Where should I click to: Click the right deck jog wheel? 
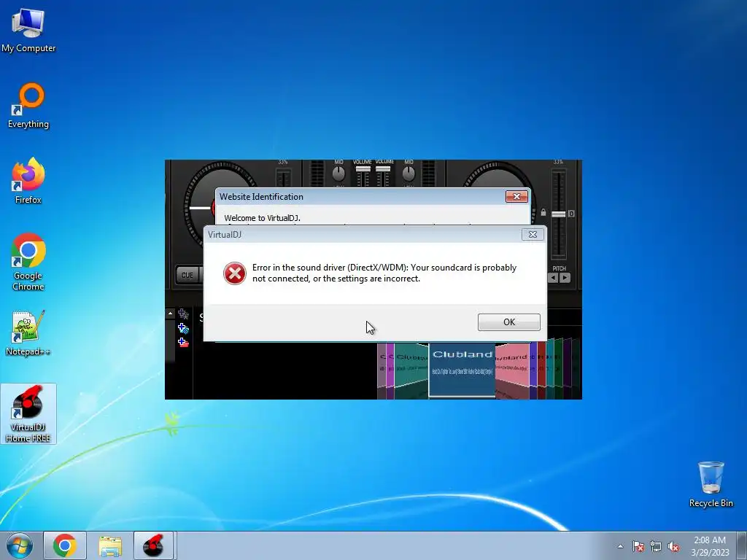click(498, 175)
